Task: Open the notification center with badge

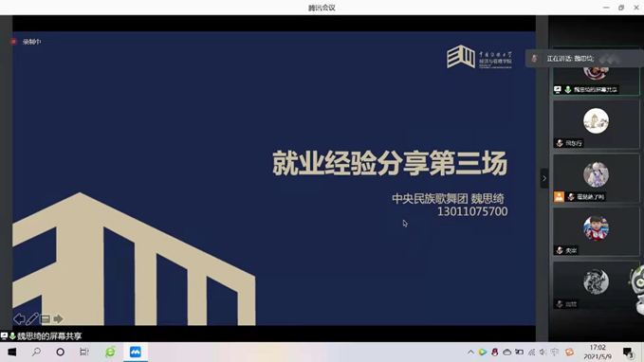Action: click(x=628, y=353)
